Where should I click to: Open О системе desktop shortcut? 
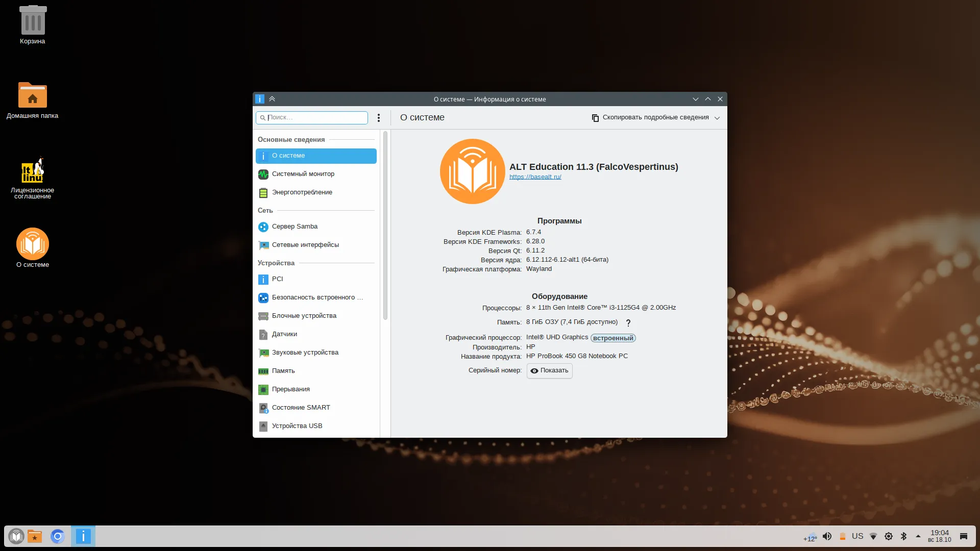(x=33, y=248)
